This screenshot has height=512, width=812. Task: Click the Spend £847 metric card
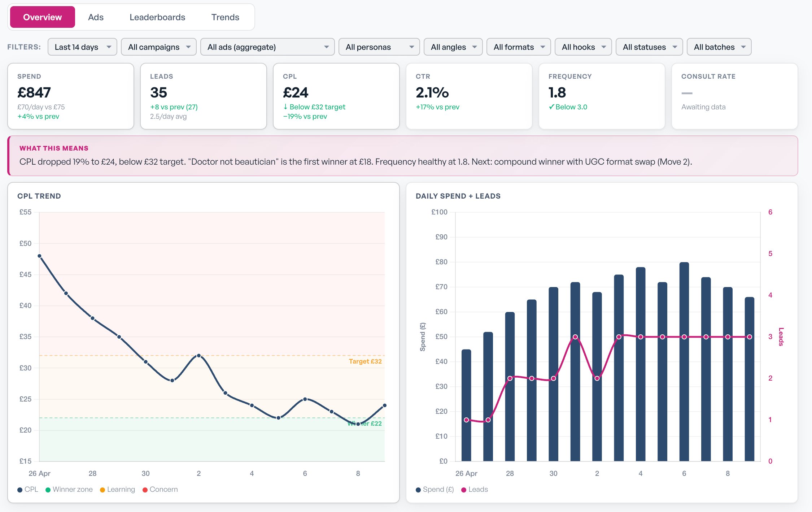[71, 96]
